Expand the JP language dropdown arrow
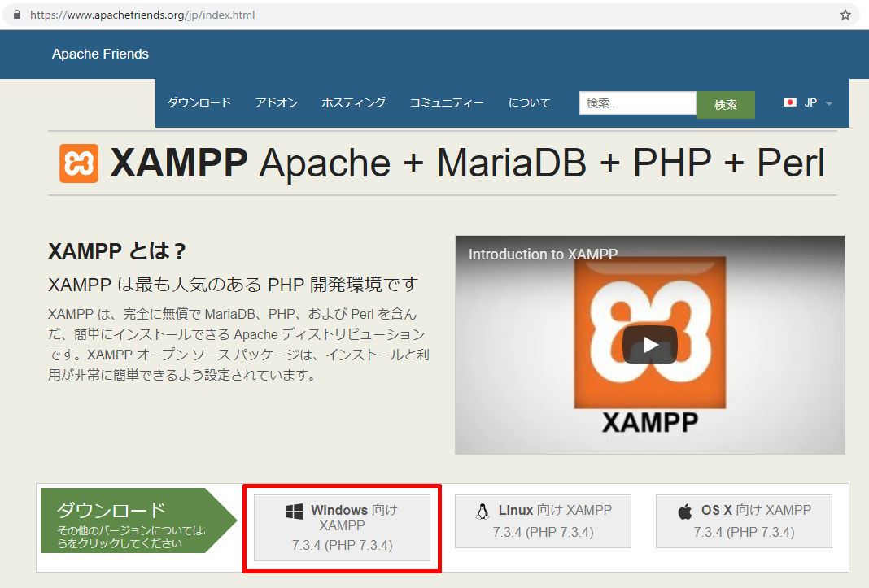Screen dimensions: 869x588 (x=829, y=103)
